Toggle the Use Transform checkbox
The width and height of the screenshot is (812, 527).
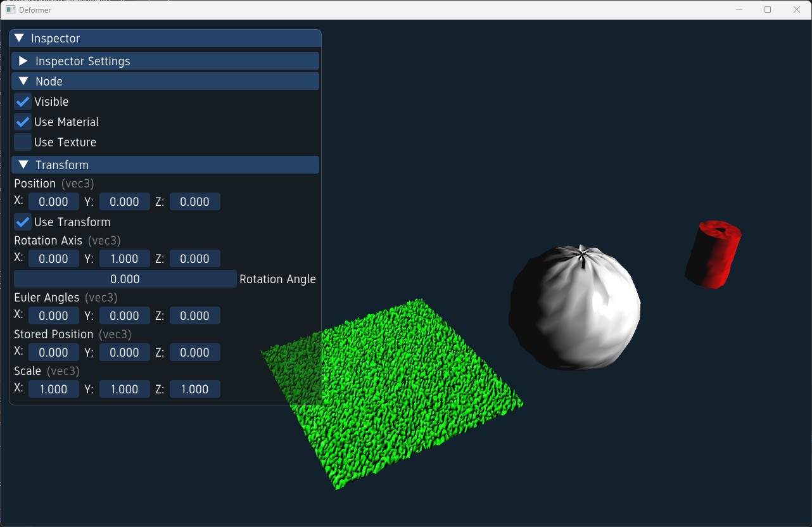coord(23,222)
